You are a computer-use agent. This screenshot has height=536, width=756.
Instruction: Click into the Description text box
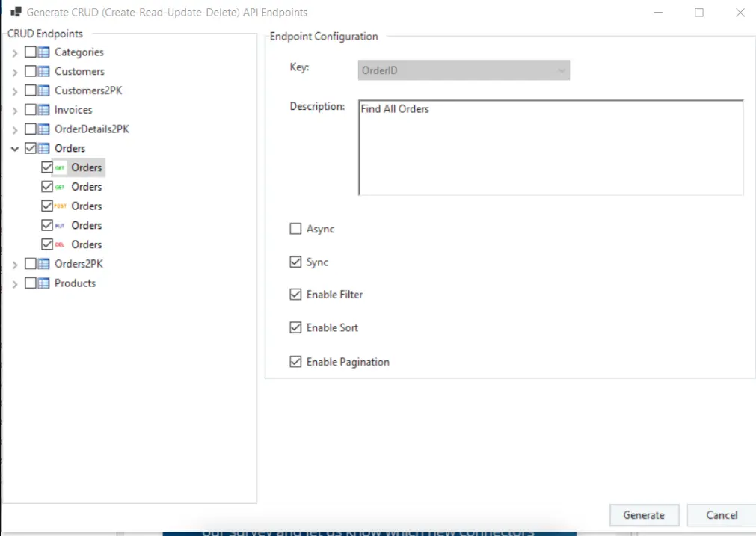pos(550,147)
